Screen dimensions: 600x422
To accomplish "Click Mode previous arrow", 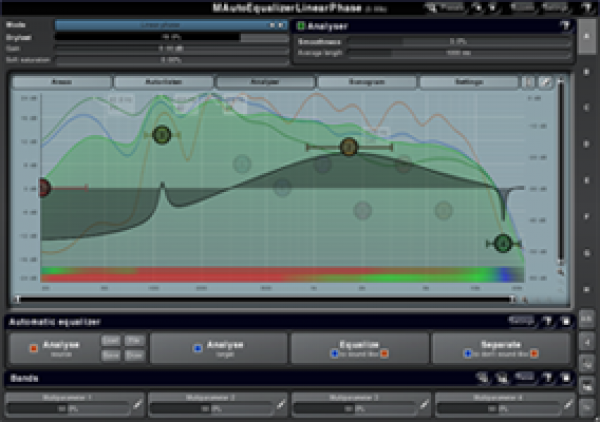I will 272,25.
